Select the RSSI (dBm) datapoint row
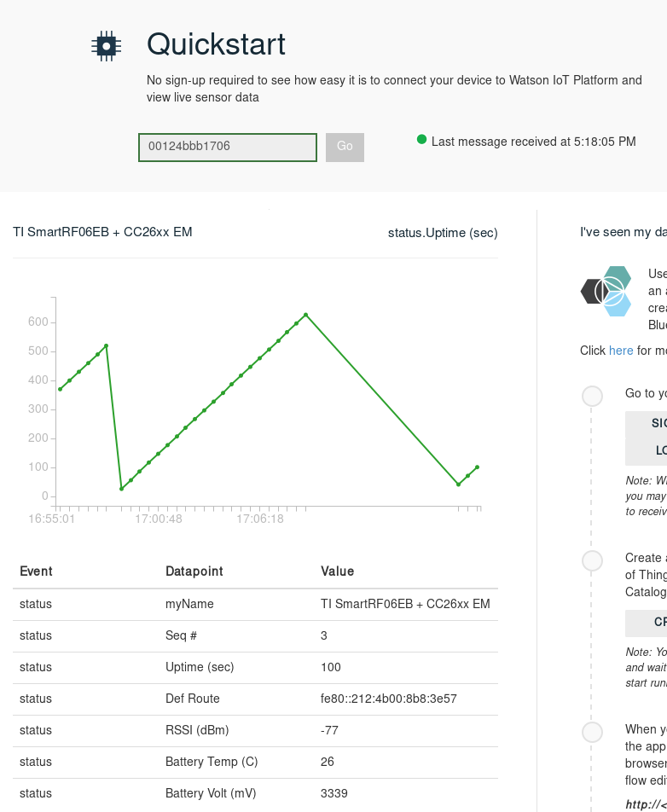Image resolution: width=667 pixels, height=812 pixels. tap(255, 731)
